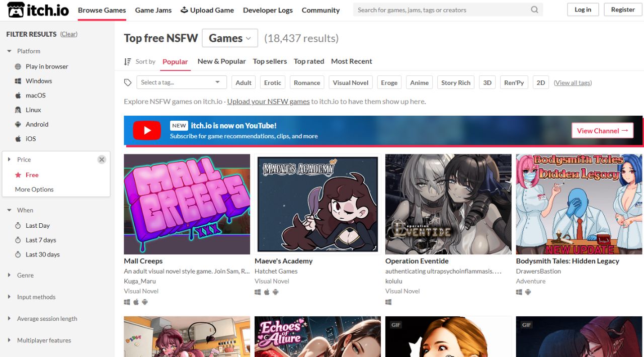Viewport: 644px width, 357px height.
Task: Click the itch.io logo
Action: tap(38, 10)
